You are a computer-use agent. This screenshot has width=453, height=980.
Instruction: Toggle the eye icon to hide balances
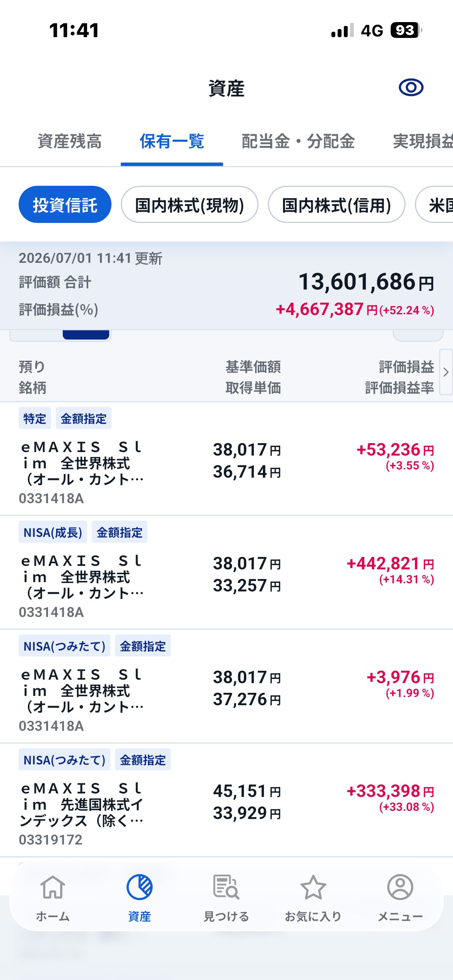pos(411,87)
